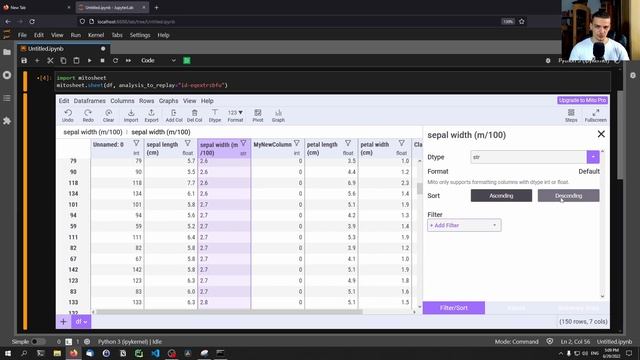Click the vertical scrollbar of the sheet
The height and width of the screenshot is (360, 640).
pos(419,189)
